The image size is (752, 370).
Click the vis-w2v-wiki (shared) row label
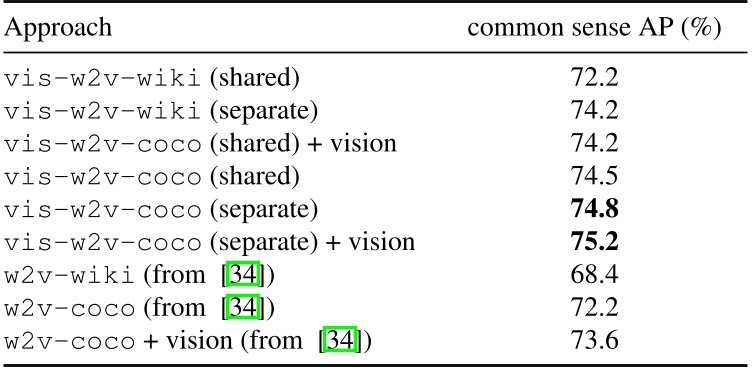pos(152,79)
